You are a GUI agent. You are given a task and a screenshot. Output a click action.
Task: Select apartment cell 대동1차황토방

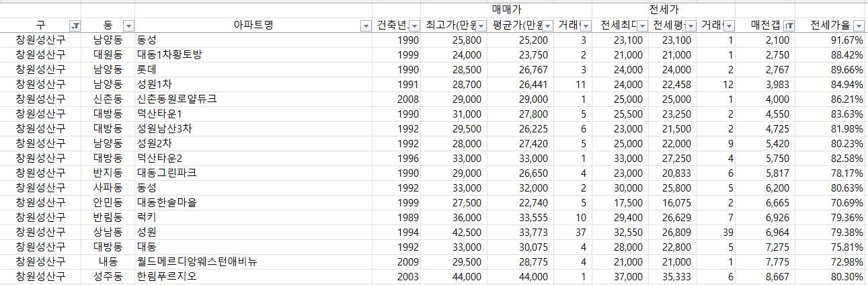254,54
